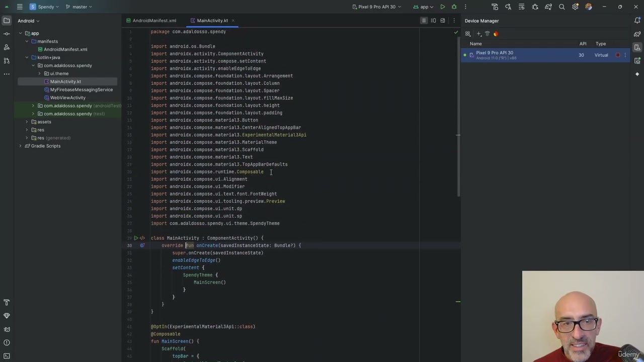This screenshot has height=362, width=644.
Task: Expand the ui.theme package
Action: pos(39,73)
